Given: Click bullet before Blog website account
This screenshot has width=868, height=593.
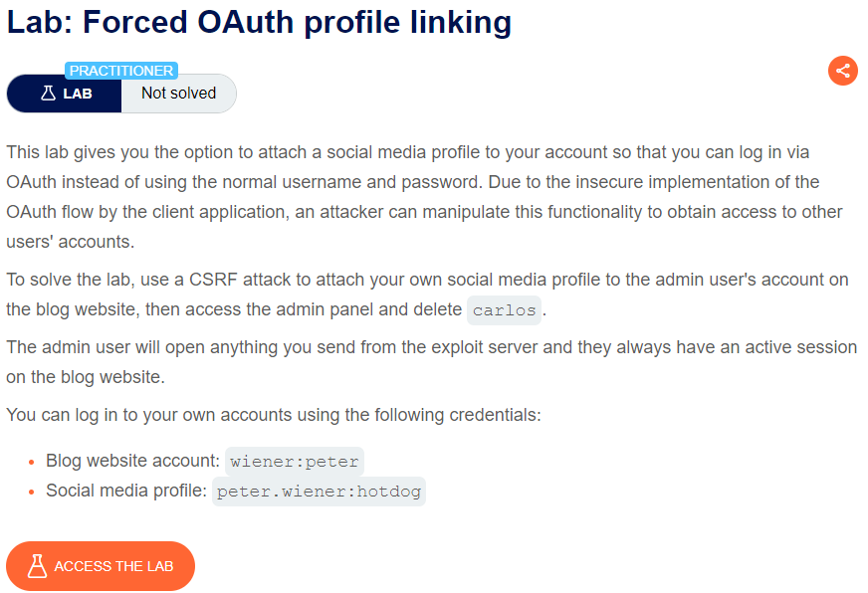Looking at the screenshot, I should [32, 462].
